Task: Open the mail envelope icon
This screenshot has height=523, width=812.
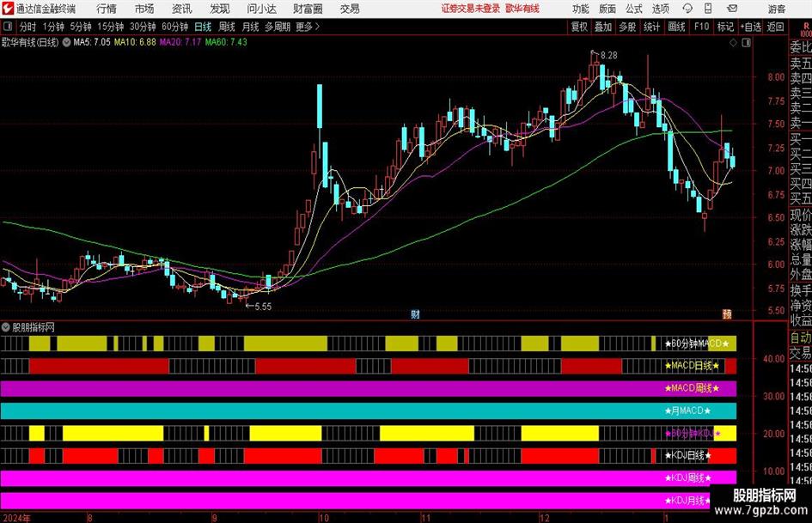Action: click(x=732, y=9)
